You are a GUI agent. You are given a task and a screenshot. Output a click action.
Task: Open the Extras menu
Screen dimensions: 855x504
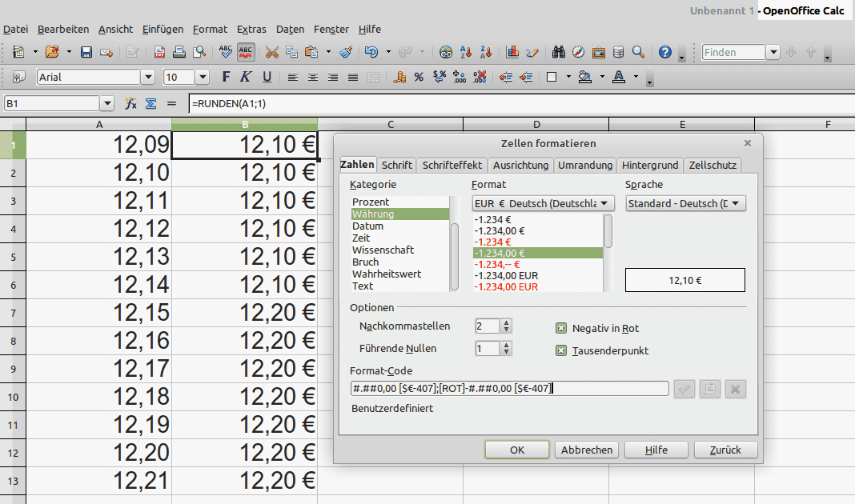(x=251, y=30)
